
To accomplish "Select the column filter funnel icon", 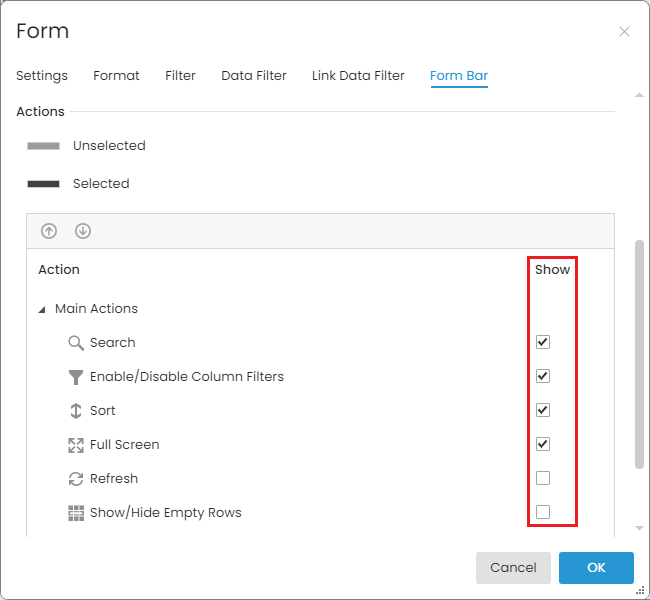I will (75, 377).
